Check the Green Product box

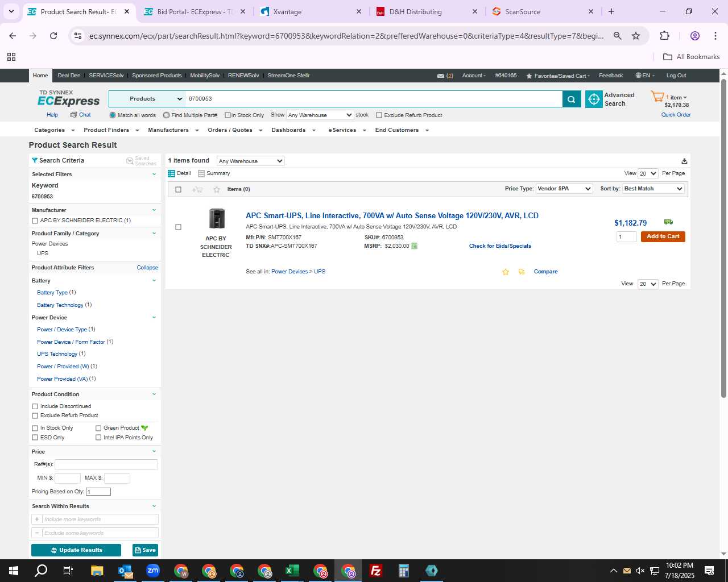[98, 428]
